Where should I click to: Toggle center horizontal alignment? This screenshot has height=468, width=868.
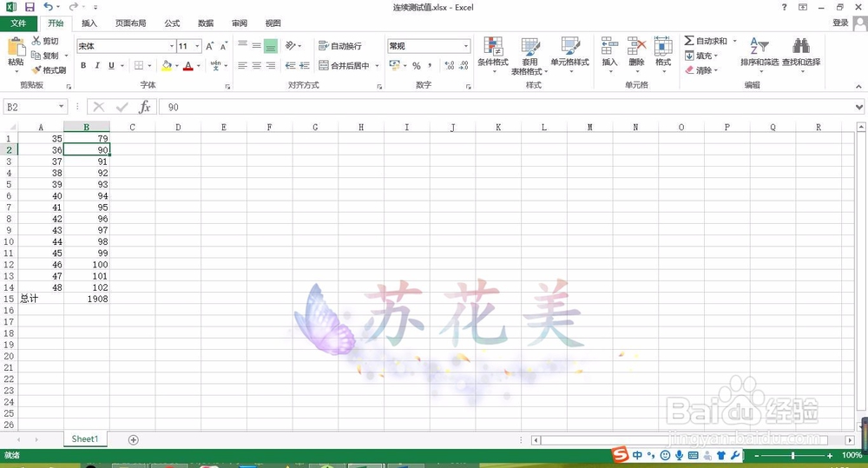256,65
